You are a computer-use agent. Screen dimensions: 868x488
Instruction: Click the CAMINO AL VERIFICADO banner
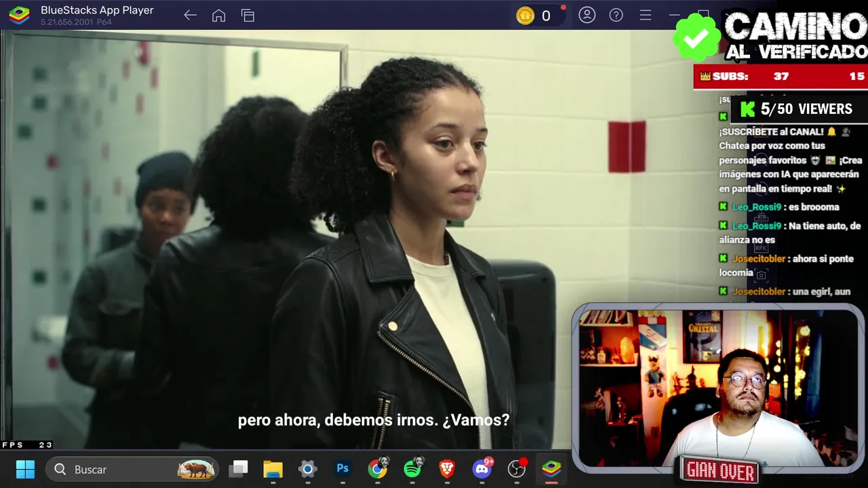pos(795,35)
